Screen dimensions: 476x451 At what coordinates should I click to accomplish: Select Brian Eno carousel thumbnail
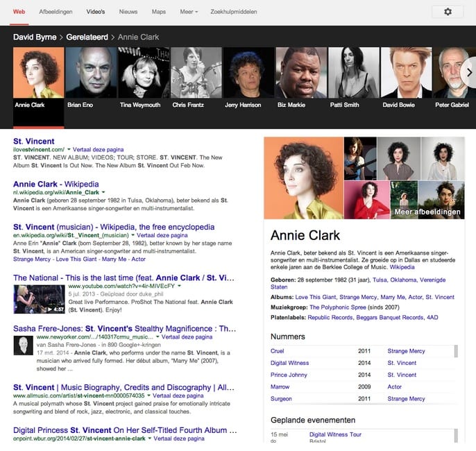click(91, 73)
